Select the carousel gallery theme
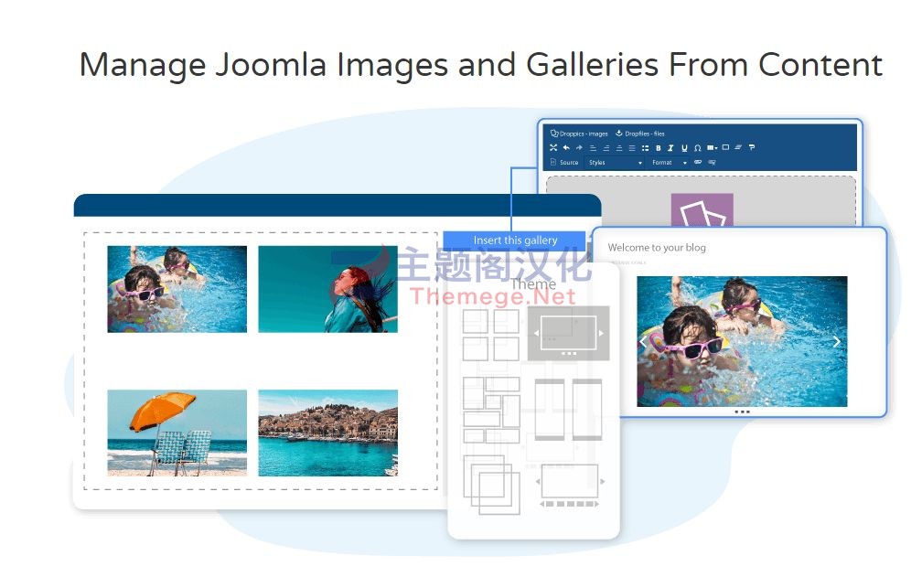Image resolution: width=922 pixels, height=588 pixels. point(570,486)
